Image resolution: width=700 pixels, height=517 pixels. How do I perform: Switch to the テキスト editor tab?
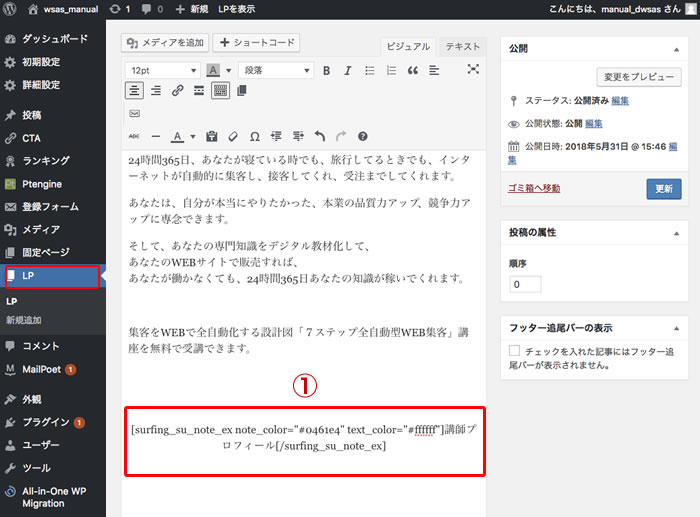(x=462, y=47)
